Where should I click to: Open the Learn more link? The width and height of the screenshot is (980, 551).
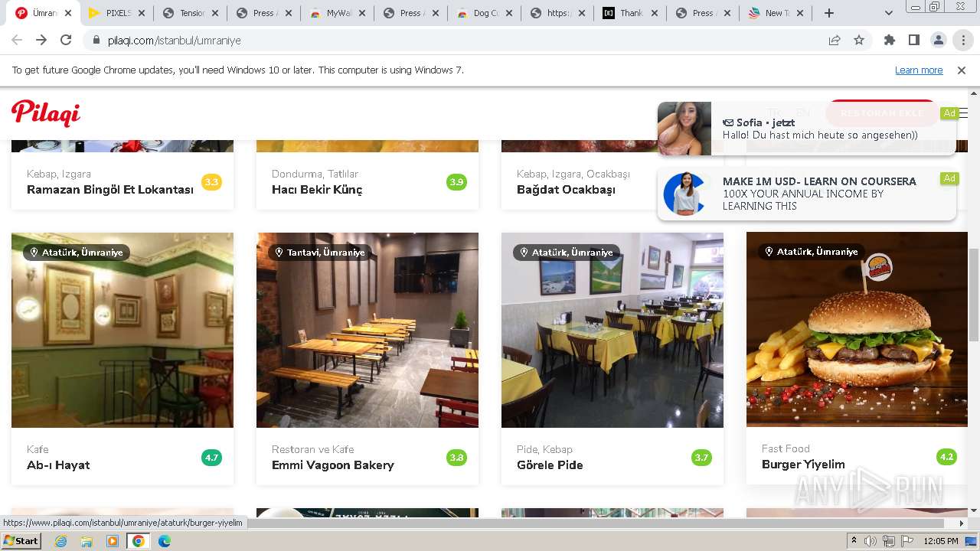pyautogui.click(x=919, y=70)
